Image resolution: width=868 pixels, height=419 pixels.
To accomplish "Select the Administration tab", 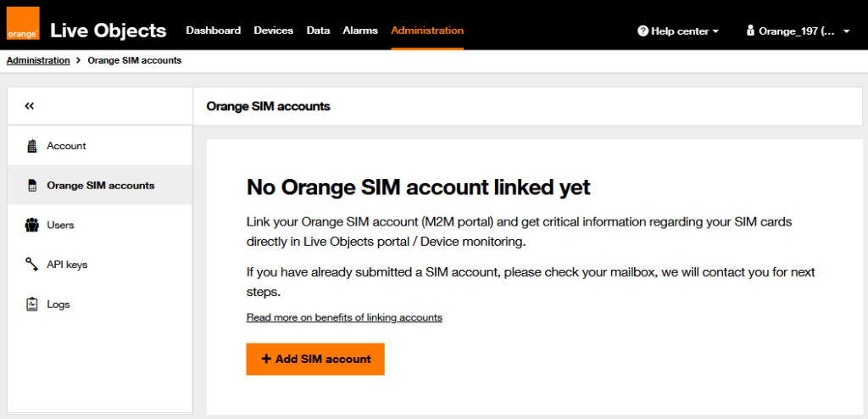I will point(427,31).
